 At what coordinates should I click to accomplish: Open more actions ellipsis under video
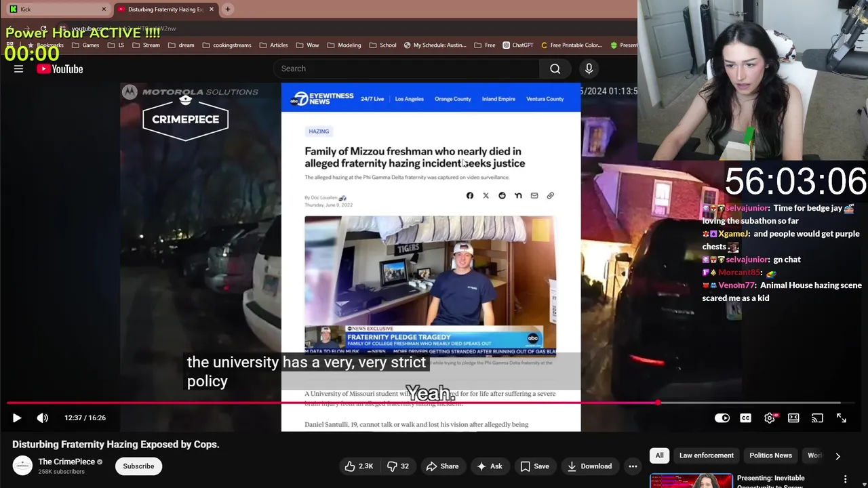click(x=633, y=466)
